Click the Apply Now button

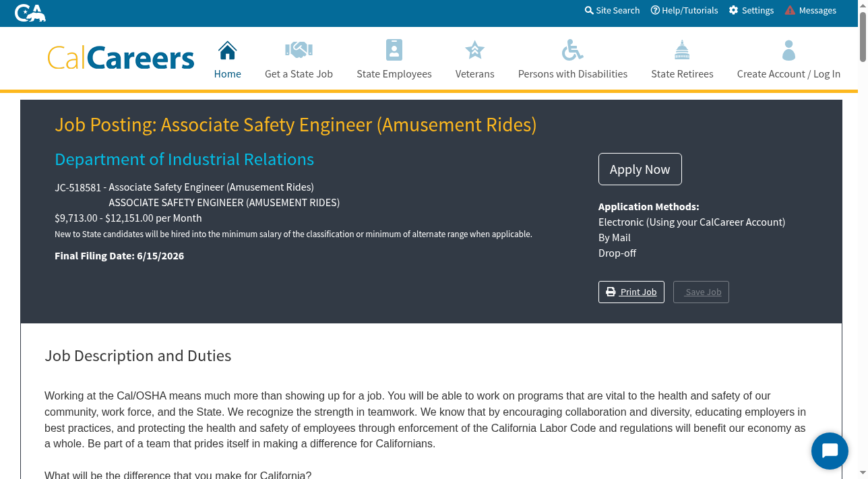(640, 169)
